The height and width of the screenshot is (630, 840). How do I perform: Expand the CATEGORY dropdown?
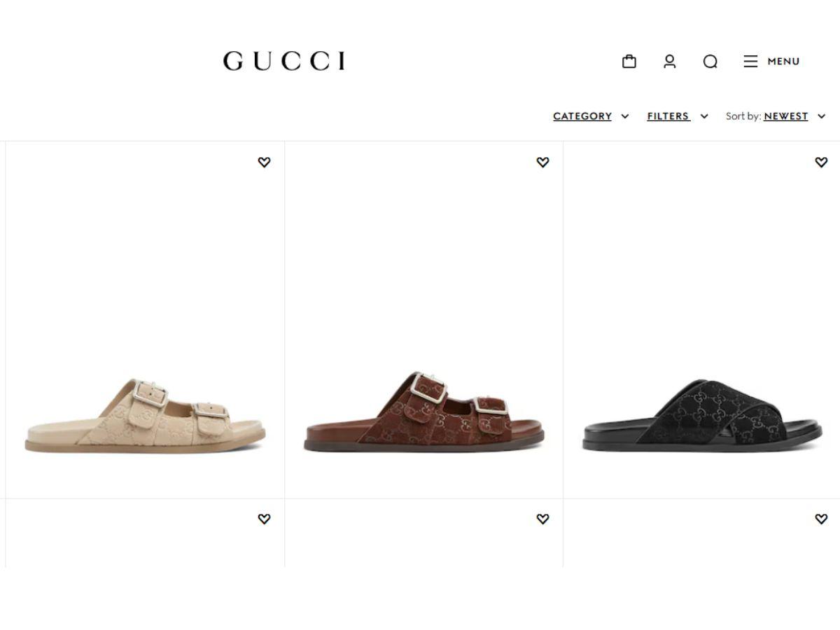click(591, 116)
